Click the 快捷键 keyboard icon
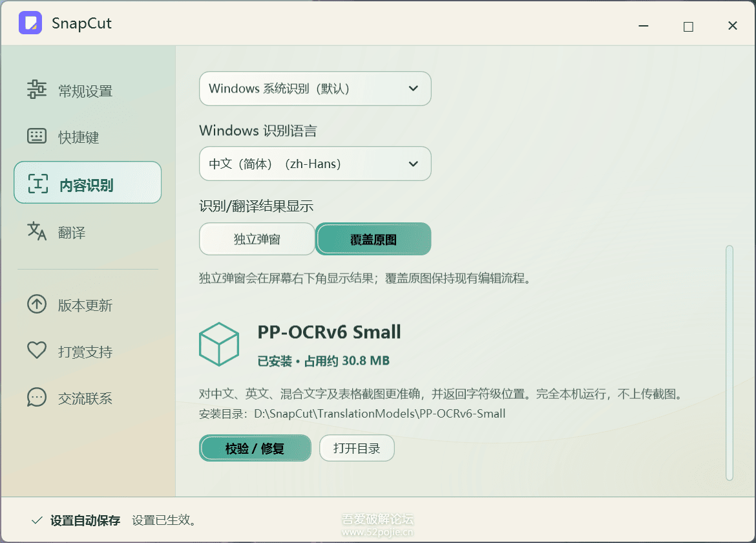The image size is (756, 543). coord(37,136)
